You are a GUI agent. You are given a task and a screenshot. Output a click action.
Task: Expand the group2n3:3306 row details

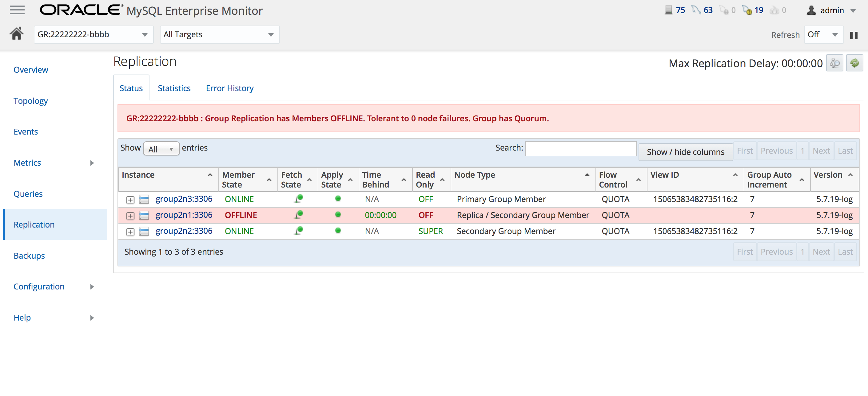click(x=130, y=200)
